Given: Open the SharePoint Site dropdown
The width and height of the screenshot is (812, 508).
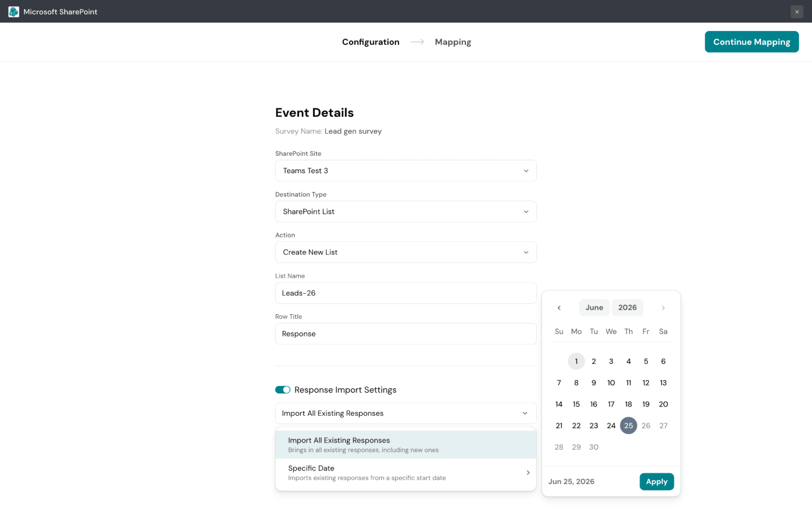Looking at the screenshot, I should coord(405,171).
